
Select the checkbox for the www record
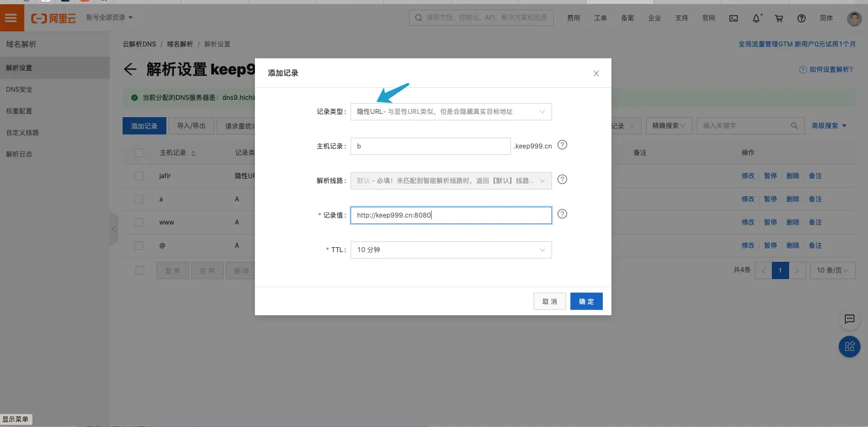pyautogui.click(x=139, y=222)
